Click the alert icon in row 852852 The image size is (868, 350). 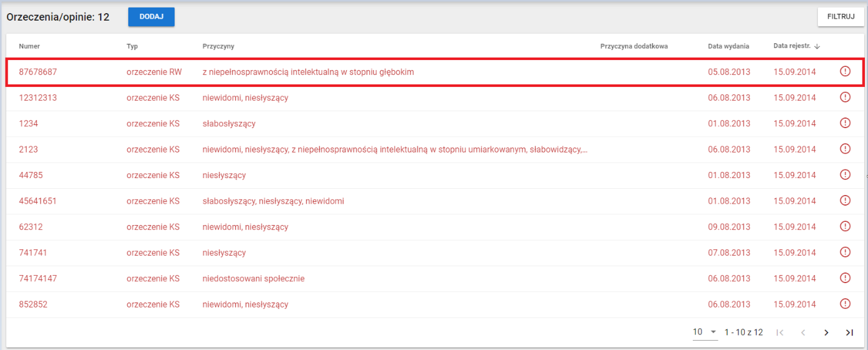[845, 304]
